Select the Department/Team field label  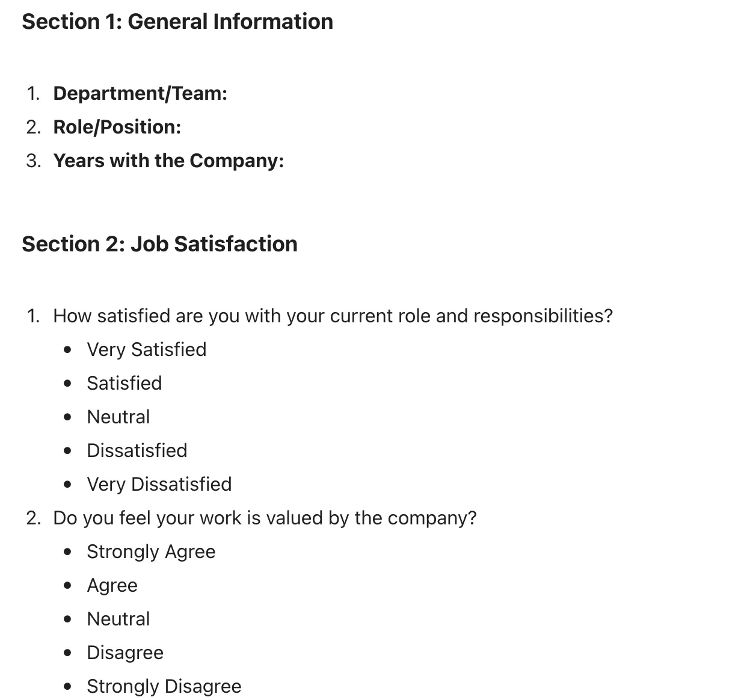[140, 93]
